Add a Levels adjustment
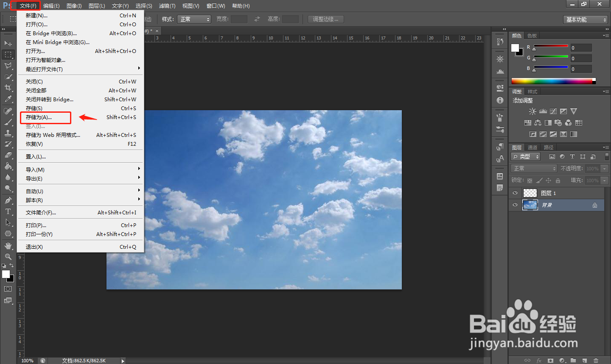This screenshot has width=611, height=364. tap(543, 111)
